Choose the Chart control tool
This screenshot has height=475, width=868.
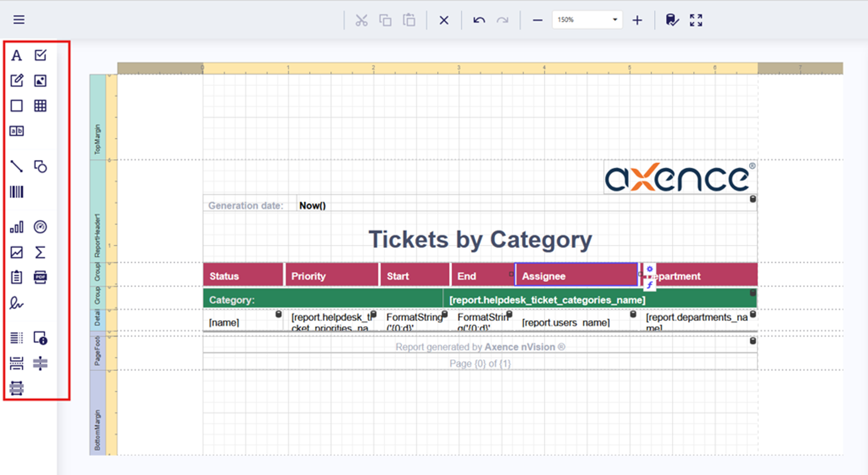[x=17, y=227]
